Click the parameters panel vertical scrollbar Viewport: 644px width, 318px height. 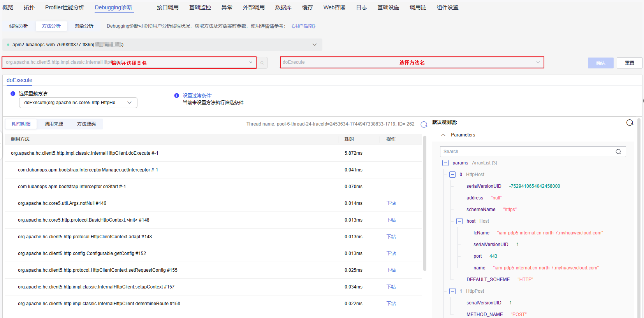pyautogui.click(x=639, y=218)
